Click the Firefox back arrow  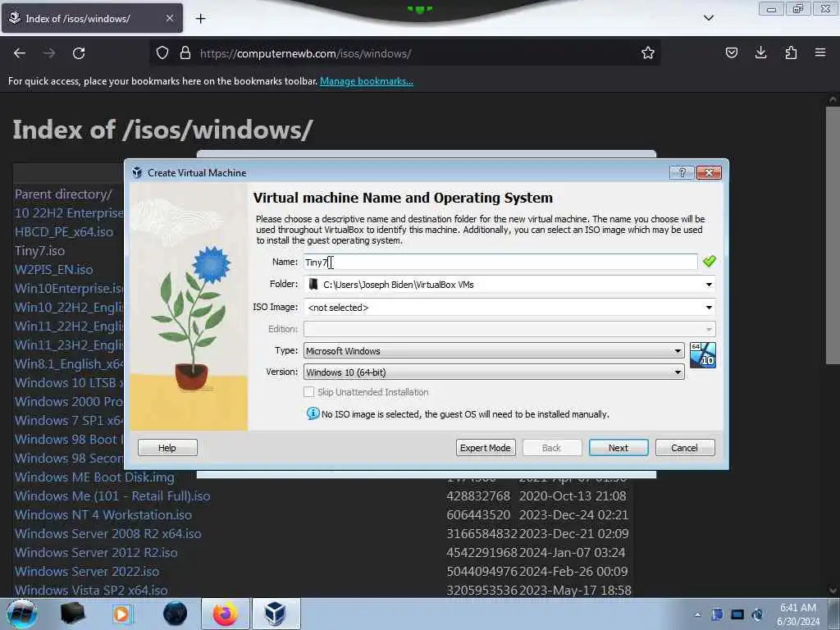tap(20, 53)
